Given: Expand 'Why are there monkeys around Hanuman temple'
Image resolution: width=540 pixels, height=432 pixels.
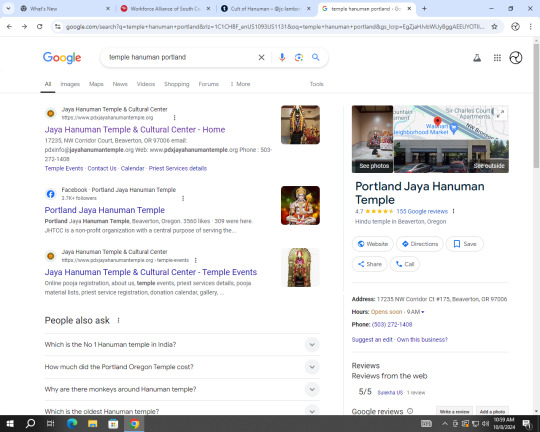Looking at the screenshot, I should (182, 389).
